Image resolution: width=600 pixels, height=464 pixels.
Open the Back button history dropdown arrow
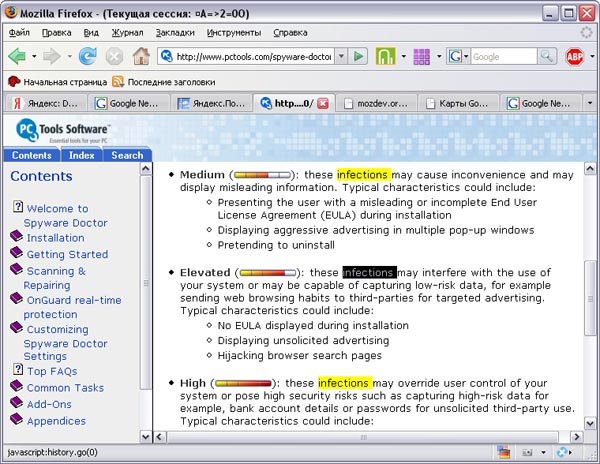click(35, 57)
